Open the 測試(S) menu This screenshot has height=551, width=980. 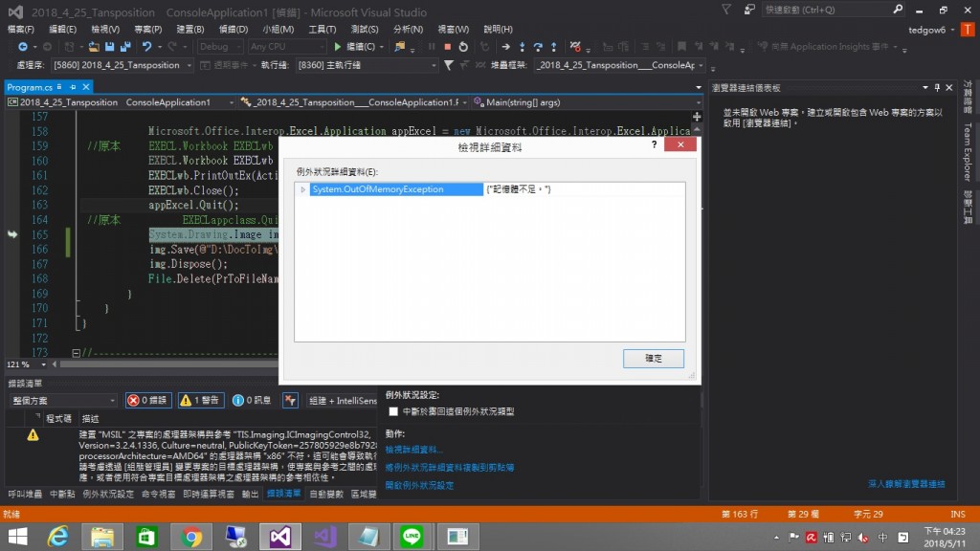pos(365,30)
